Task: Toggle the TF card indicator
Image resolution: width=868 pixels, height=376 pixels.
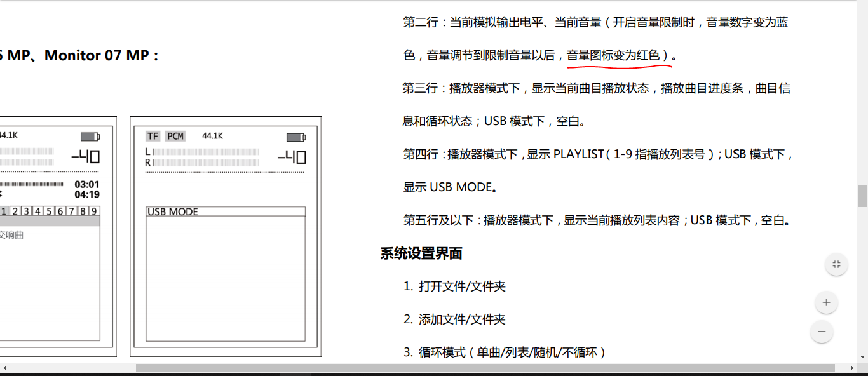Action: 153,136
